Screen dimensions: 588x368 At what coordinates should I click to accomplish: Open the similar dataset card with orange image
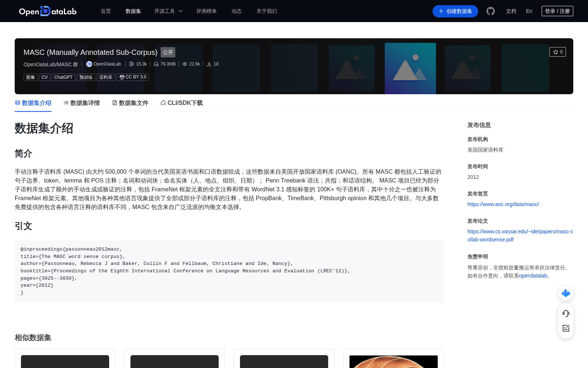tap(394, 359)
